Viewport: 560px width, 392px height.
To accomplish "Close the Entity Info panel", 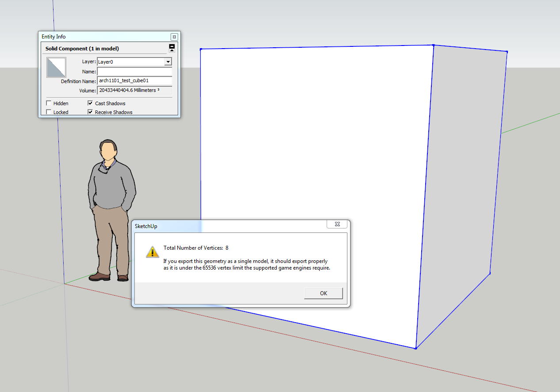I will point(174,37).
